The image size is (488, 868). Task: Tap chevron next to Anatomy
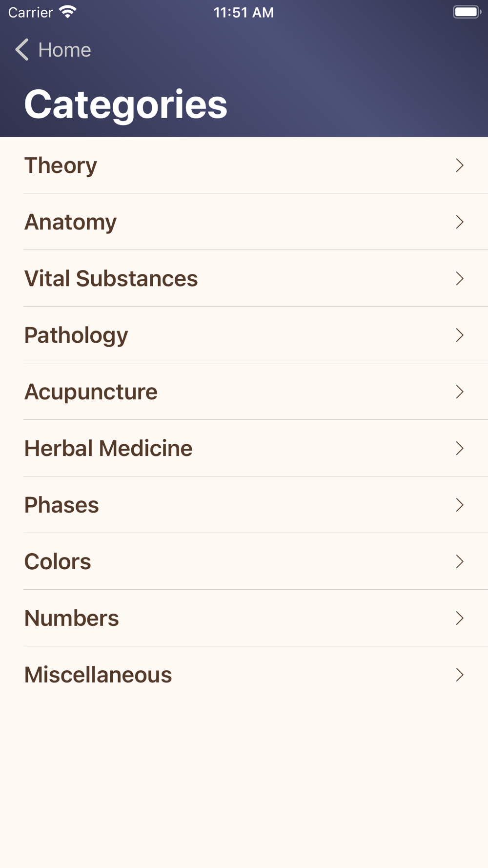tap(459, 222)
